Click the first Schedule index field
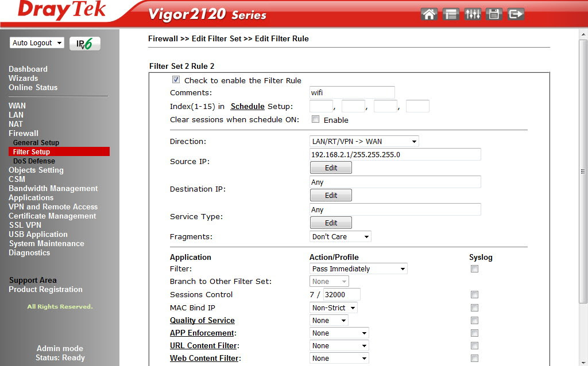The width and height of the screenshot is (588, 366). [321, 106]
